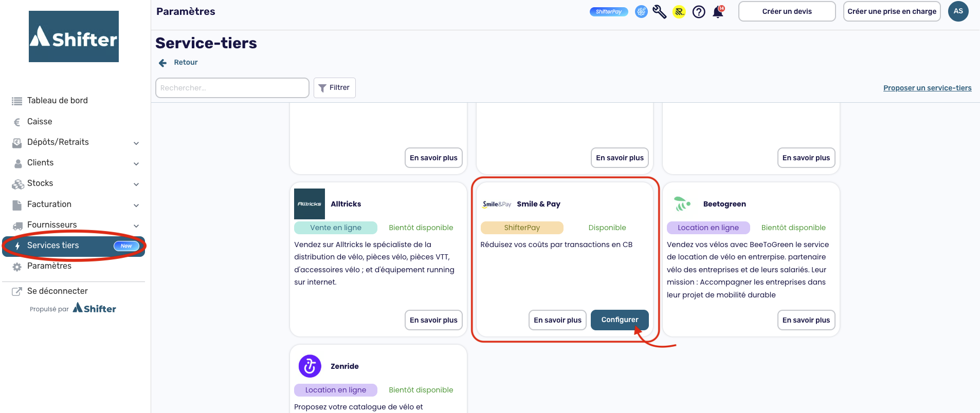Click En savoir plus on Alltricks card
Image resolution: width=980 pixels, height=413 pixels.
pos(433,320)
